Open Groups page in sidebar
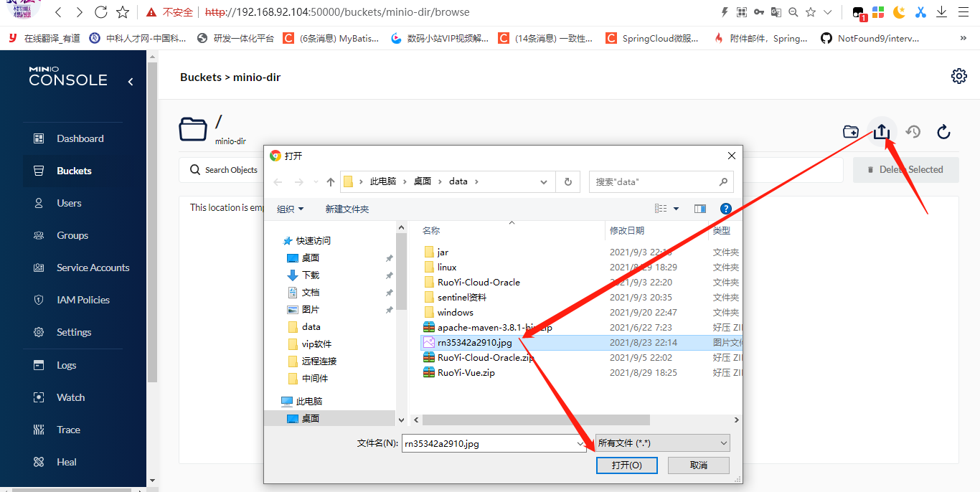Viewport: 980px width, 492px height. [x=72, y=235]
